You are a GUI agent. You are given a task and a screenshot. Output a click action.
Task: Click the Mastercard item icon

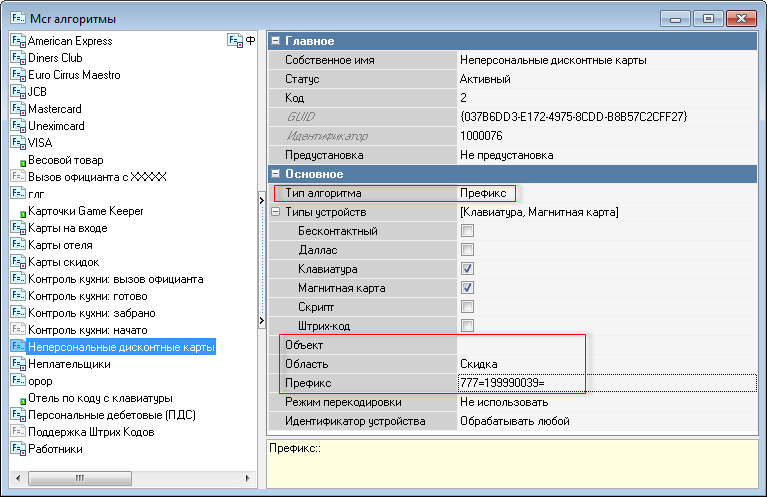tap(17, 109)
